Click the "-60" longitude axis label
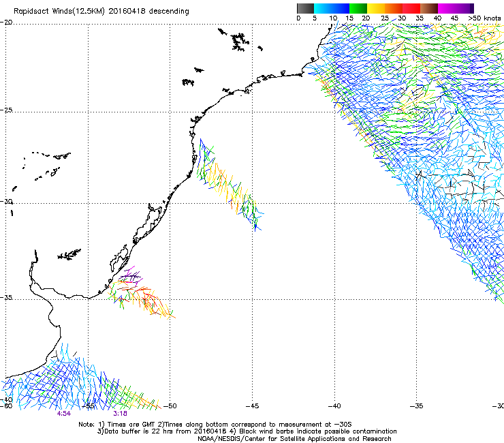Screen dimensions: 504x443 [x=6, y=406]
